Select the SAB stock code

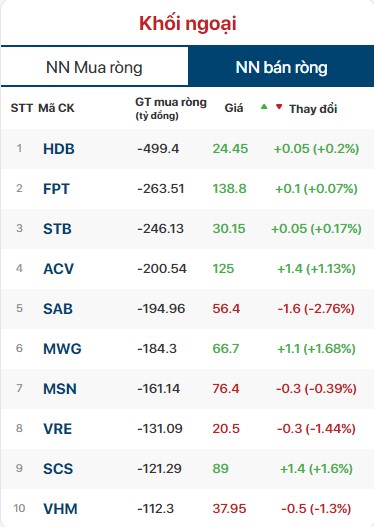point(58,309)
